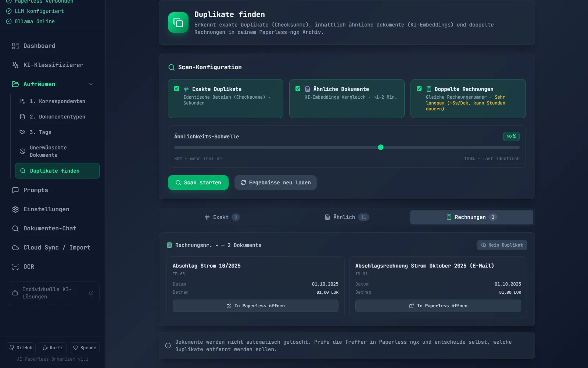Click the Ollama Online status check icon

click(x=9, y=21)
